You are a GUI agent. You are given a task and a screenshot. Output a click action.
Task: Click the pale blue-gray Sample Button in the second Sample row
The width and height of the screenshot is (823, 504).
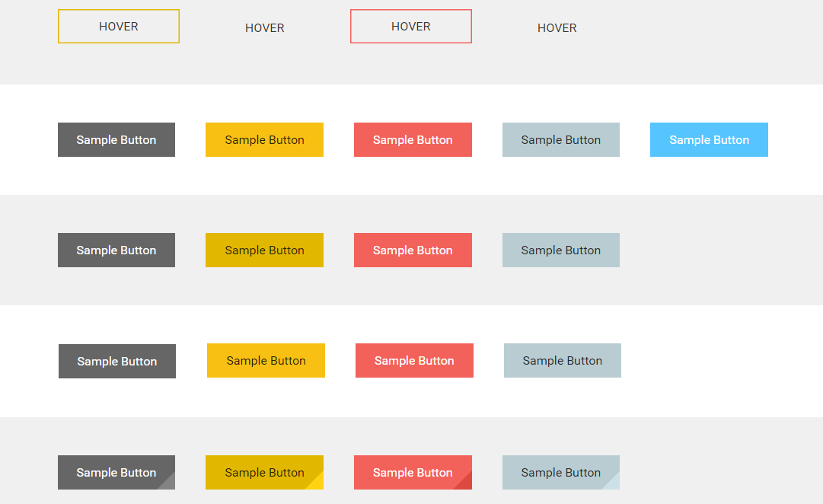click(x=561, y=250)
